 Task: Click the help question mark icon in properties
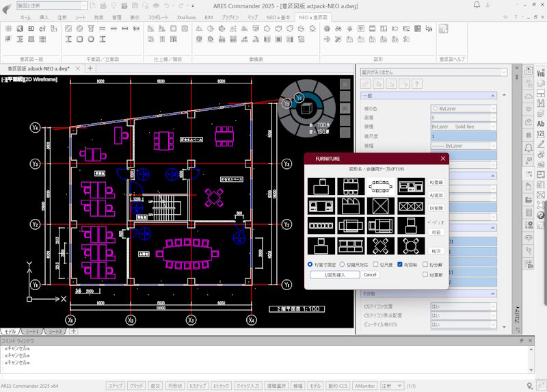pos(416,83)
